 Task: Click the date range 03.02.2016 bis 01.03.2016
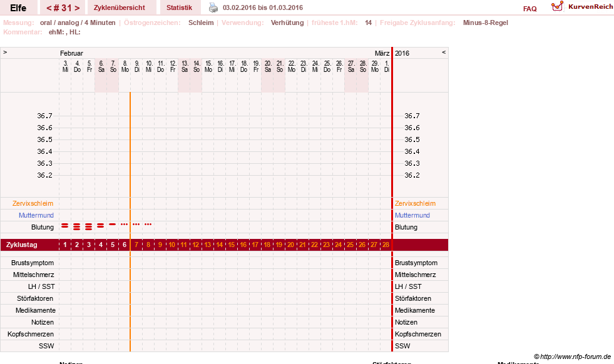[263, 8]
